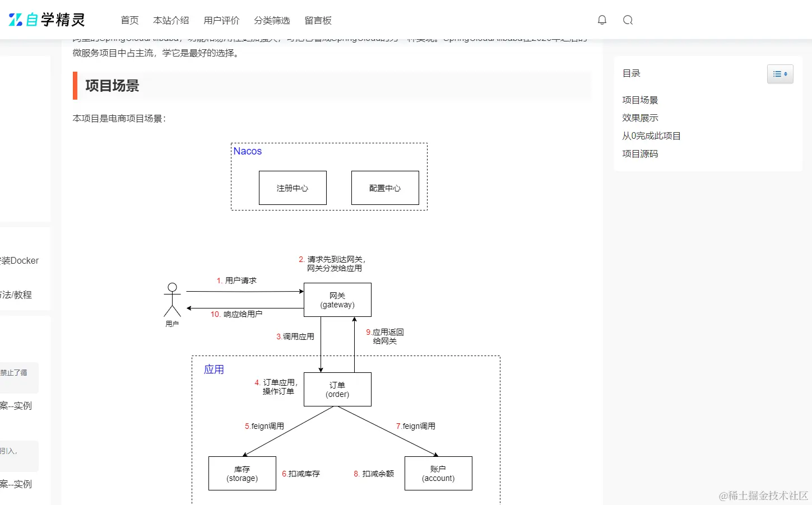
Task: Open 用户评价 navigation item
Action: pos(221,20)
